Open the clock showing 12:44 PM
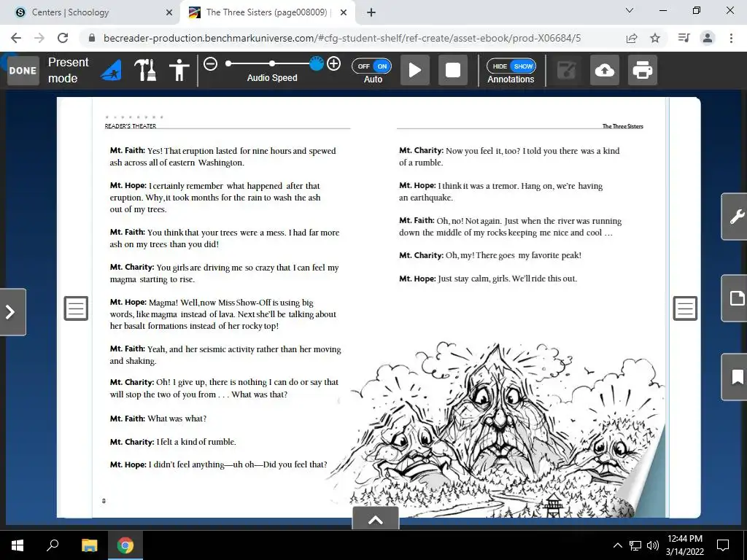The image size is (747, 560). 684,545
